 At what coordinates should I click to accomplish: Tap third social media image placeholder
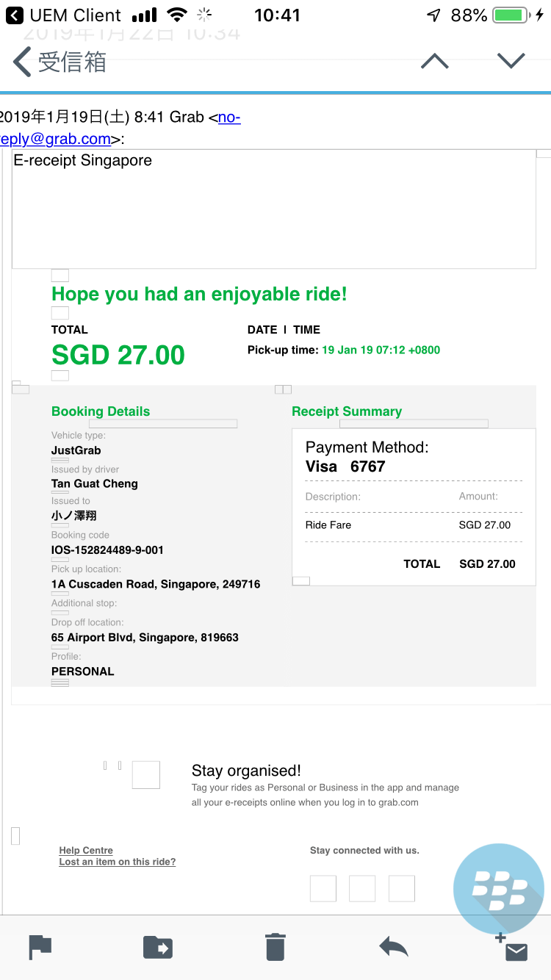pos(402,888)
